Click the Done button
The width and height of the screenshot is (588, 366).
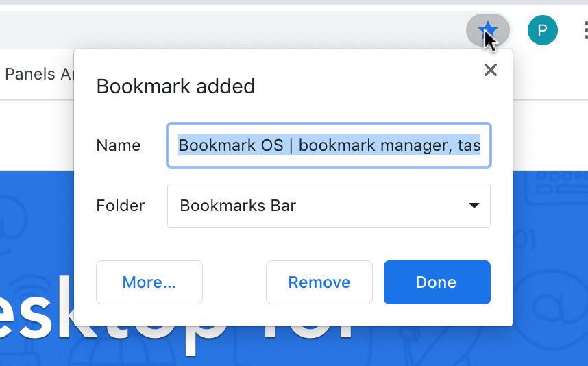(x=437, y=282)
